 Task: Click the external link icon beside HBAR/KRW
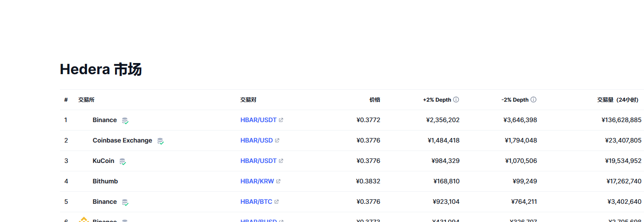tap(278, 182)
